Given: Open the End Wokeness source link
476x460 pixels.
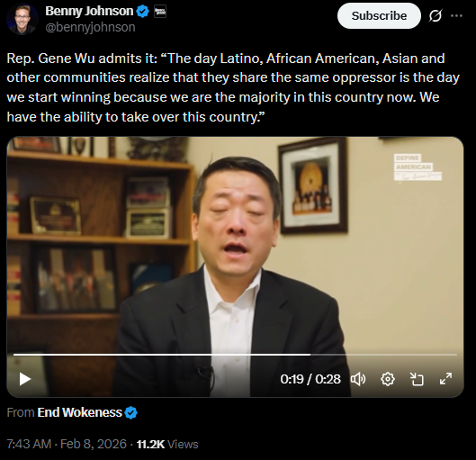Looking at the screenshot, I should coord(79,412).
